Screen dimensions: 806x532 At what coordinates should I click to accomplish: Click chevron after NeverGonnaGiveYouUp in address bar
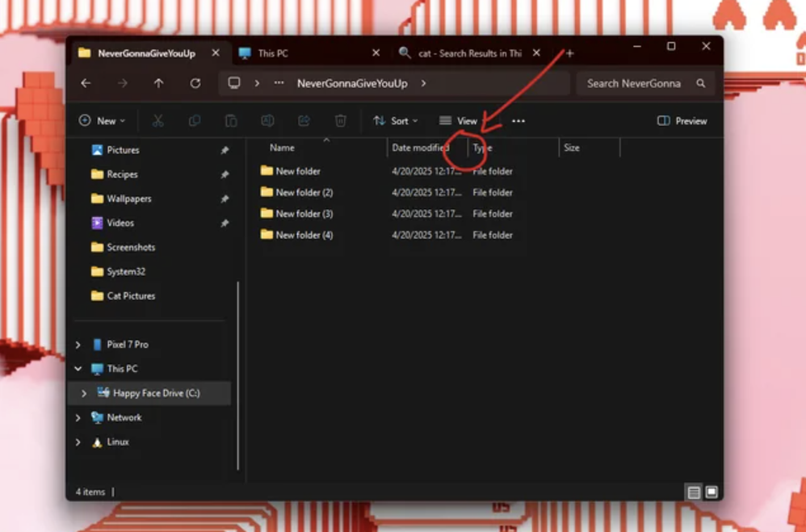423,83
